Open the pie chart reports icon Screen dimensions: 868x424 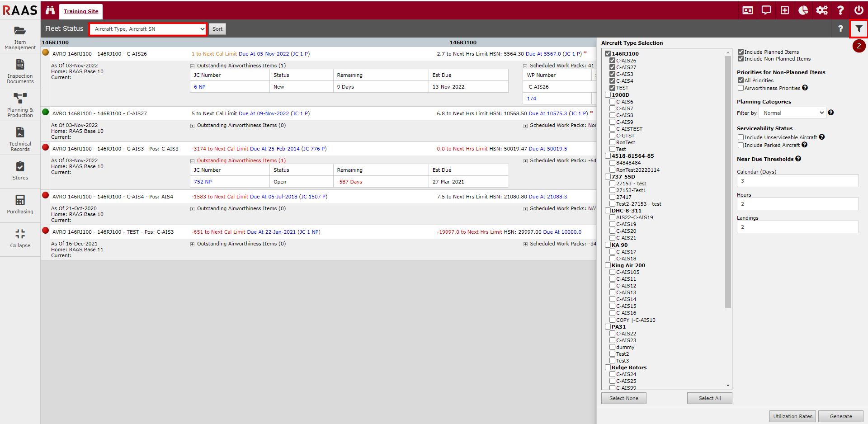tap(803, 10)
